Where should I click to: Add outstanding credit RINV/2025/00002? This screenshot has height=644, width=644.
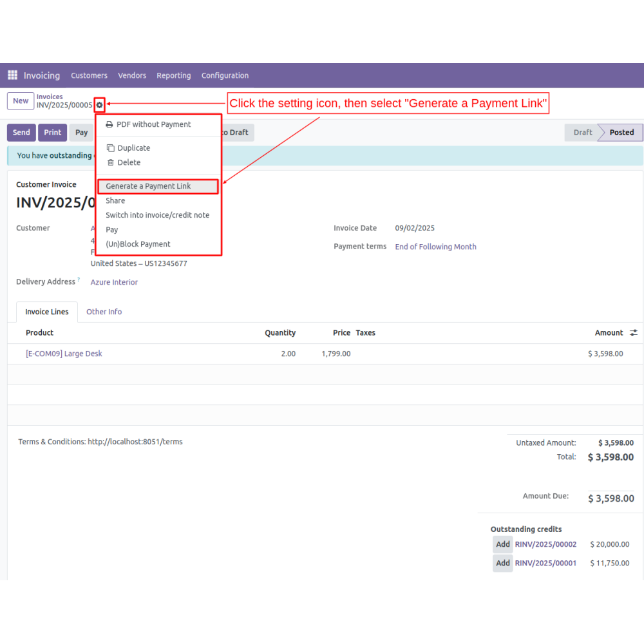pos(502,545)
